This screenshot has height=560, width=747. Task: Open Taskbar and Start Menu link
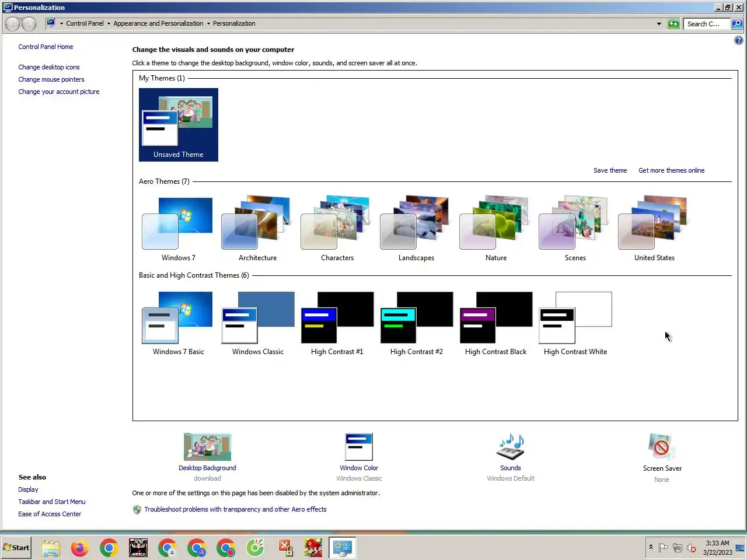[52, 502]
